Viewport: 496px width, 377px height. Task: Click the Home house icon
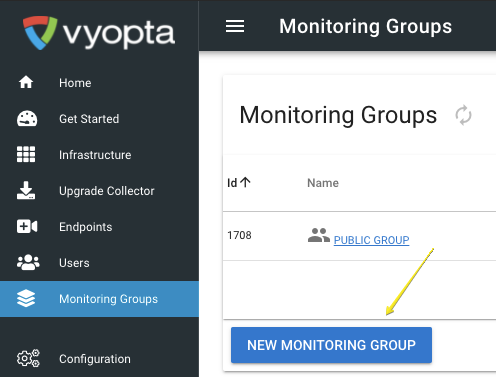coord(26,82)
